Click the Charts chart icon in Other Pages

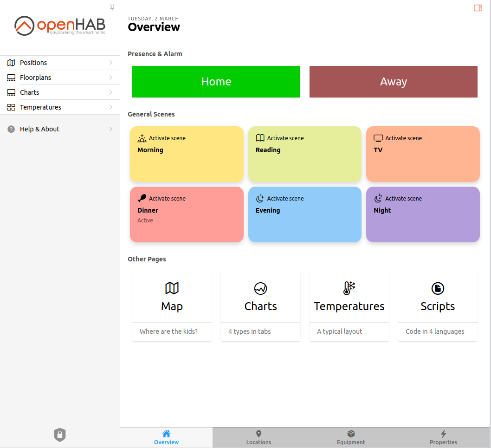(x=260, y=288)
